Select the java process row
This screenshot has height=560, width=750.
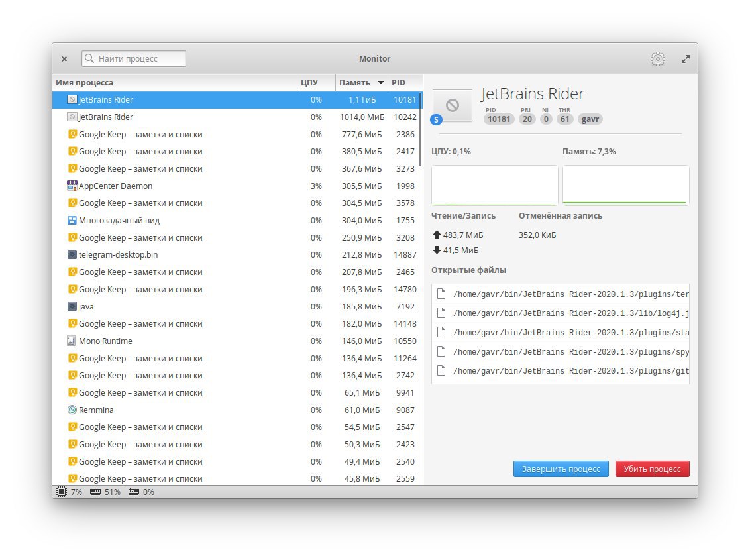pos(236,306)
